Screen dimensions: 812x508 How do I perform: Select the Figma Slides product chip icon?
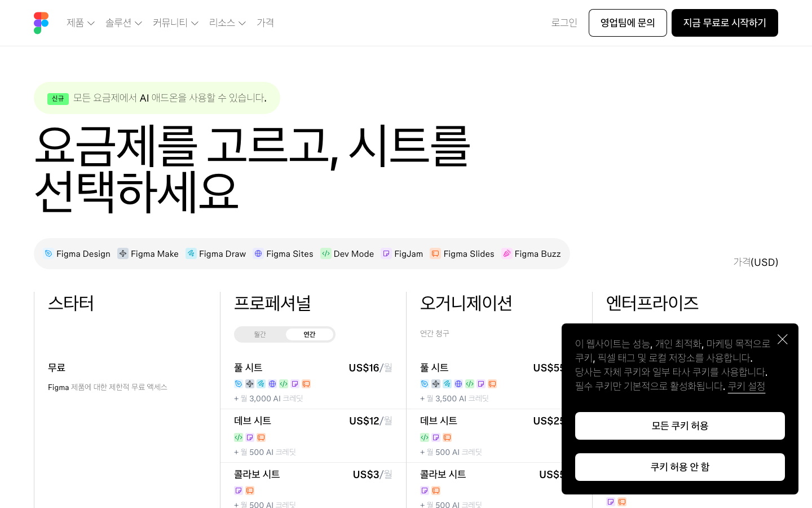pyautogui.click(x=435, y=254)
